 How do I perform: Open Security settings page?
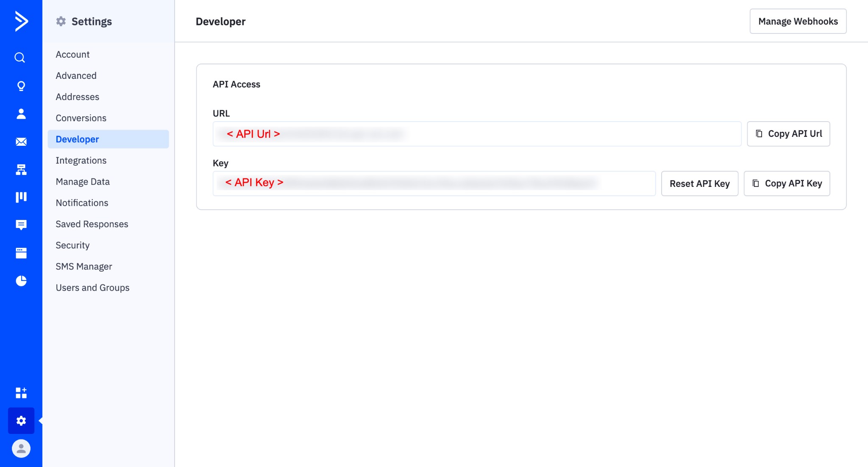pos(72,245)
